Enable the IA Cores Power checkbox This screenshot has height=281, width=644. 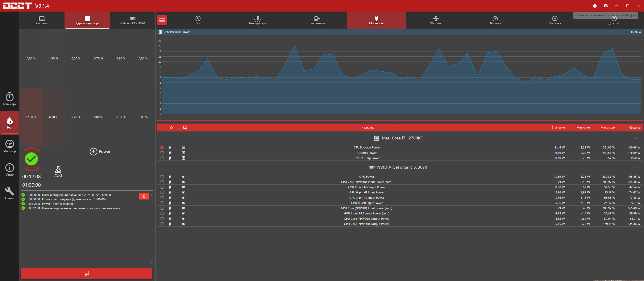point(162,153)
